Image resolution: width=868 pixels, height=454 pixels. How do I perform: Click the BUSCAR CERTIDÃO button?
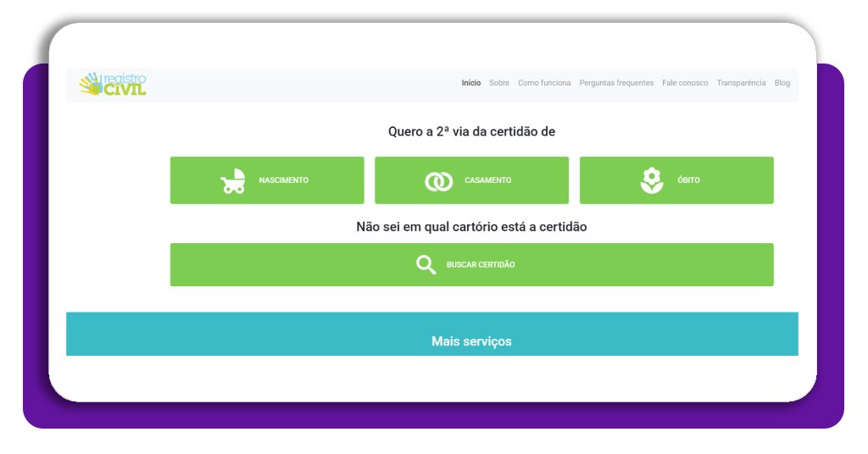pyautogui.click(x=471, y=265)
